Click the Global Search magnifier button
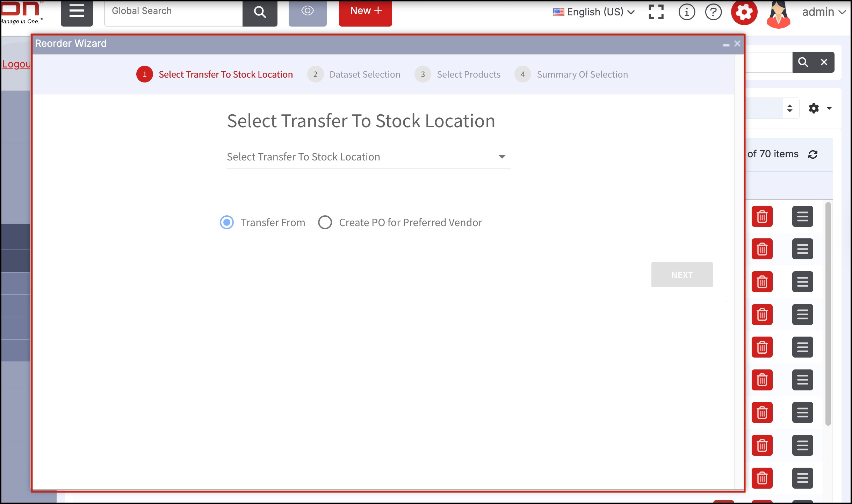The height and width of the screenshot is (504, 852). tap(260, 12)
